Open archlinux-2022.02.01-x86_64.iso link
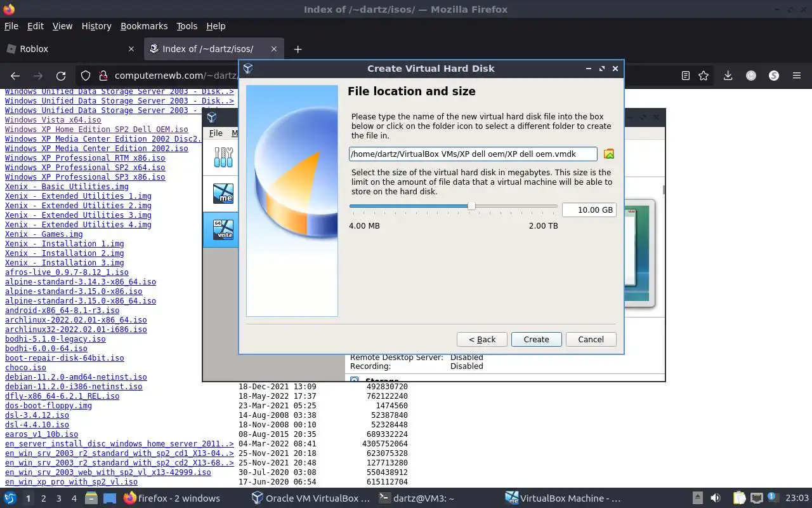 75,320
